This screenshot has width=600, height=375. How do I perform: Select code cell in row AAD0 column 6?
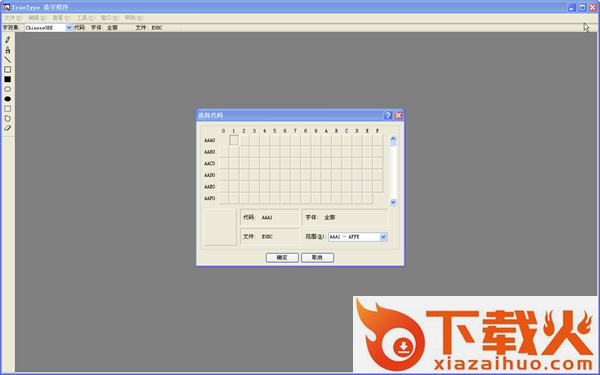pos(285,175)
